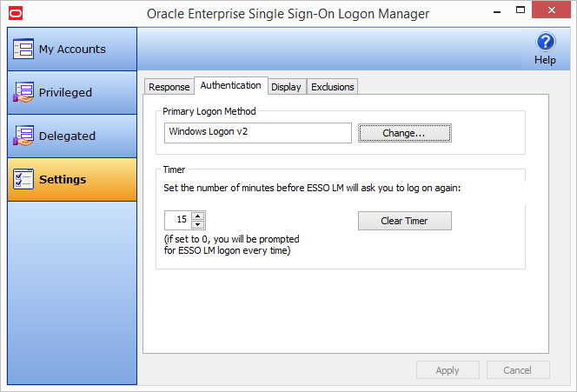Select the Settings checklist icon
The image size is (577, 392).
pyautogui.click(x=23, y=179)
